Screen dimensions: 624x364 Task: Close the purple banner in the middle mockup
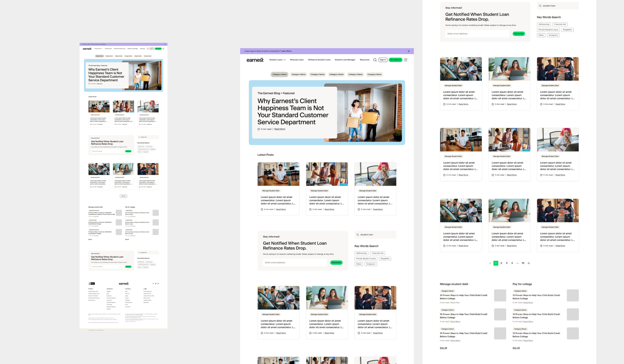[409, 51]
